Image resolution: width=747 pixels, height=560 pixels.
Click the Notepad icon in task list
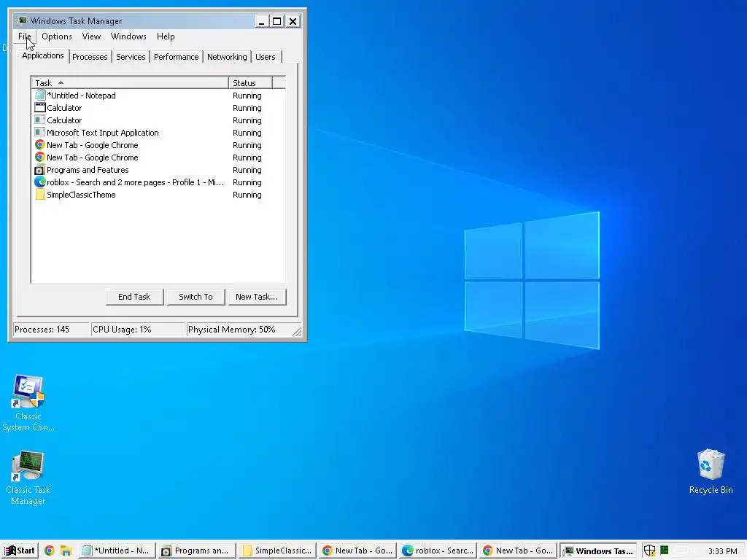point(40,96)
